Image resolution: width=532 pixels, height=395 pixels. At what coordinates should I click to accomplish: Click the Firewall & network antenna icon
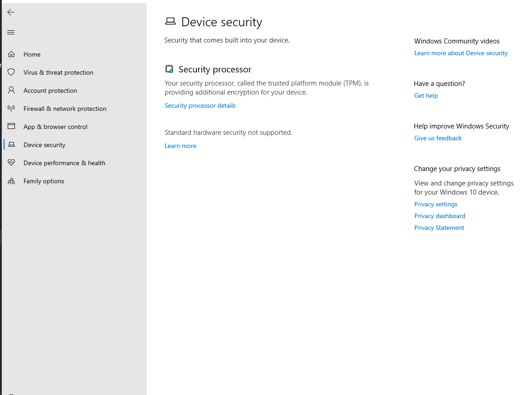tap(11, 109)
